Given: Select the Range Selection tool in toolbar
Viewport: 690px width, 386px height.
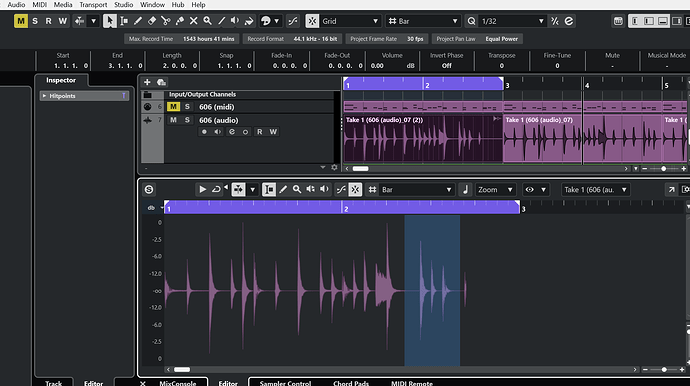Looking at the screenshot, I should 124,21.
